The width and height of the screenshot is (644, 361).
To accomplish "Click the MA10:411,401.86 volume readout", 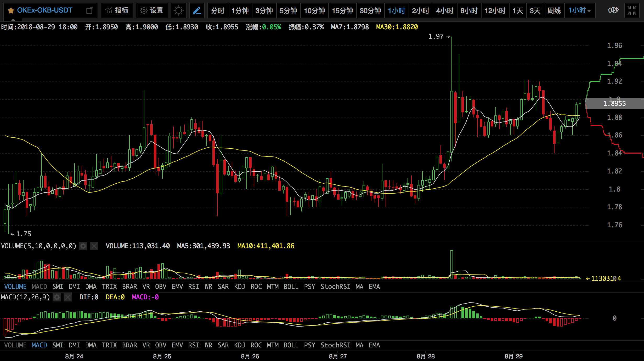I will (266, 246).
